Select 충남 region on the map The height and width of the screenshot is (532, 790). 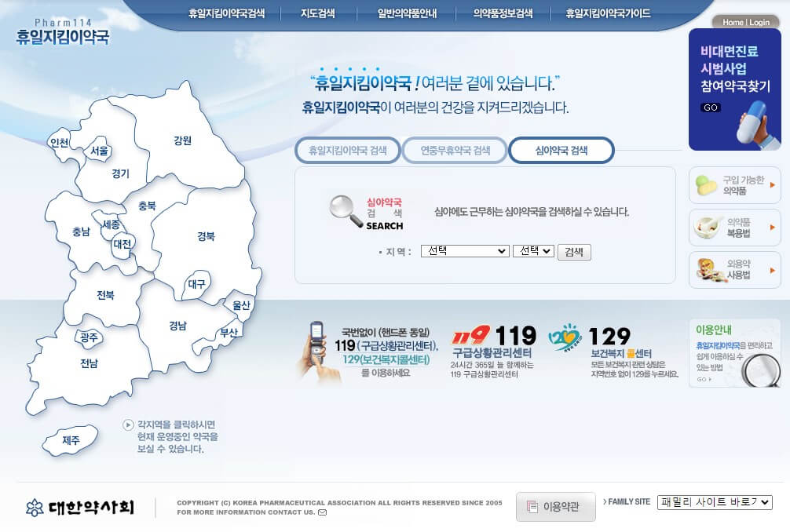[81, 231]
